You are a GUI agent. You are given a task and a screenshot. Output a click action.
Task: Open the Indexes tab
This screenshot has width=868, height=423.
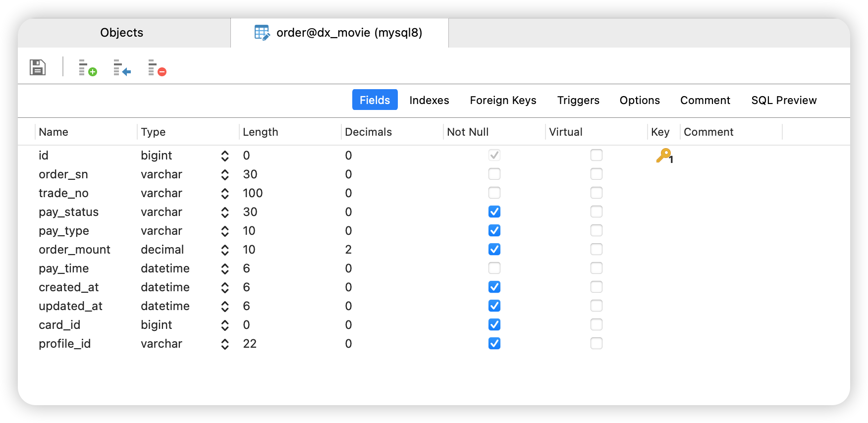[429, 100]
